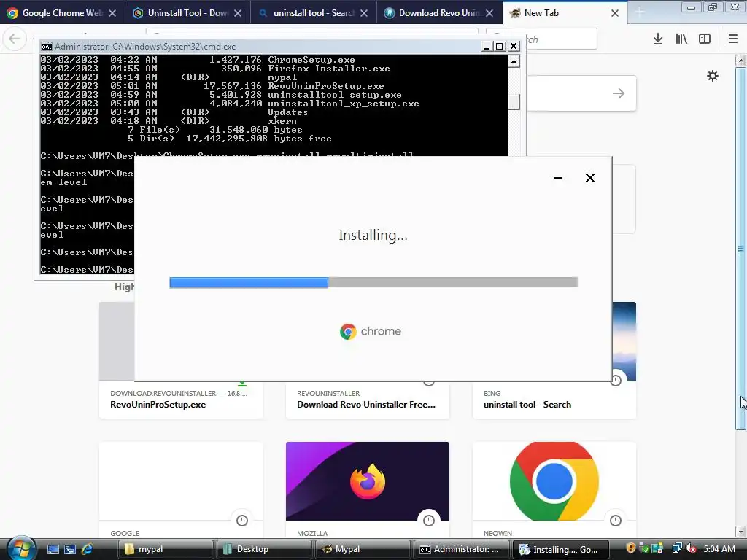Go back with browser back arrow
This screenshot has width=747, height=560.
pos(15,39)
